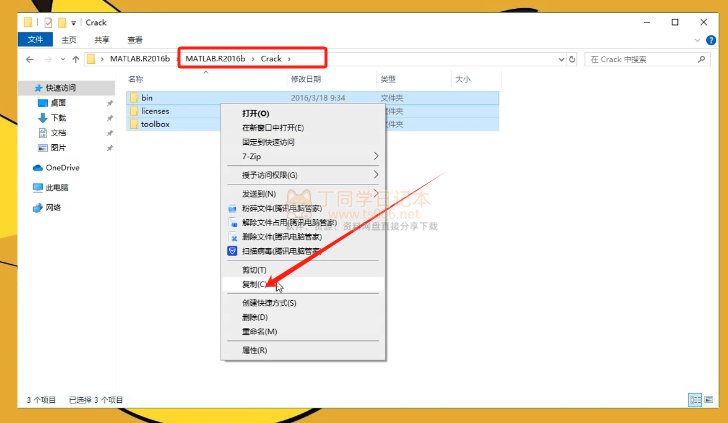Switch to details view icon in status bar
This screenshot has height=423, width=728.
(x=695, y=400)
